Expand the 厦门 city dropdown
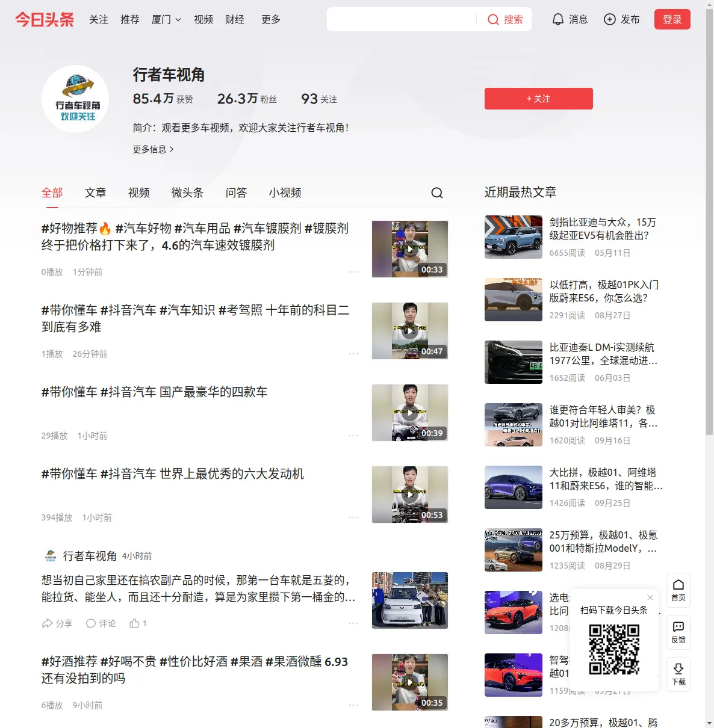This screenshot has width=714, height=728. click(166, 20)
